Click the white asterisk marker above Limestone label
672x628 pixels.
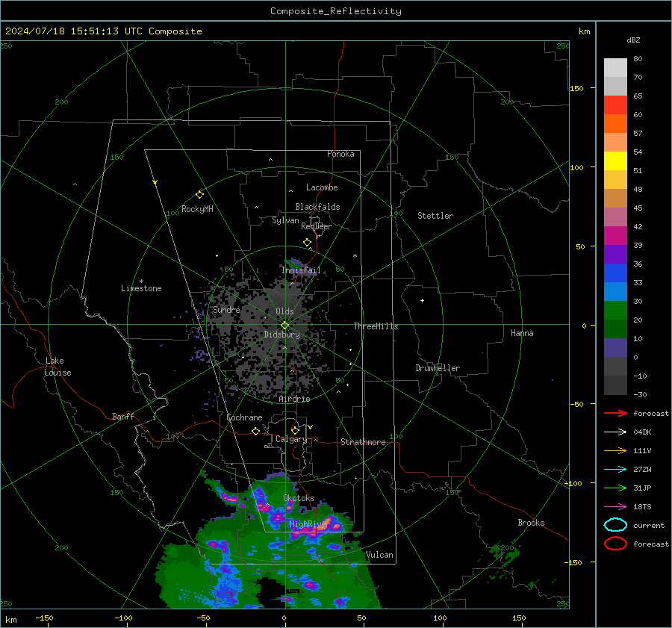141,282
